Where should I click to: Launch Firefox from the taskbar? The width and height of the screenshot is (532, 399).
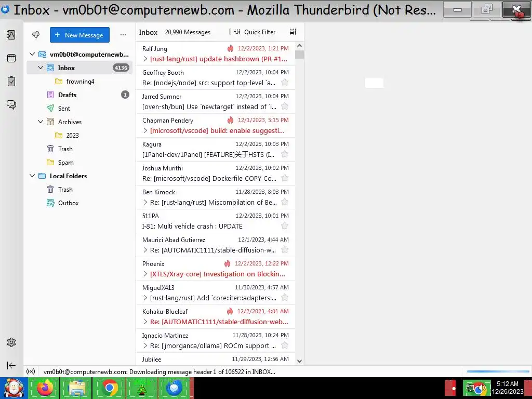click(45, 388)
